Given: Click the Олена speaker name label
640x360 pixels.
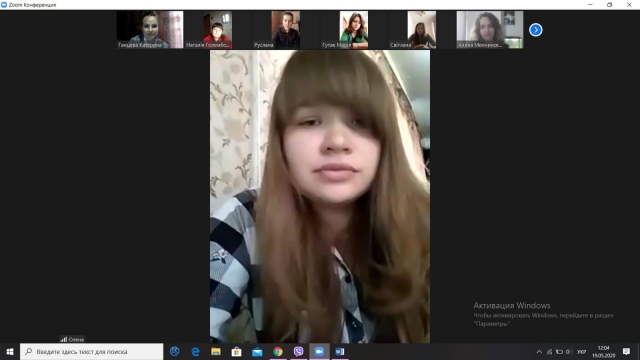Looking at the screenshot, I should coord(72,339).
